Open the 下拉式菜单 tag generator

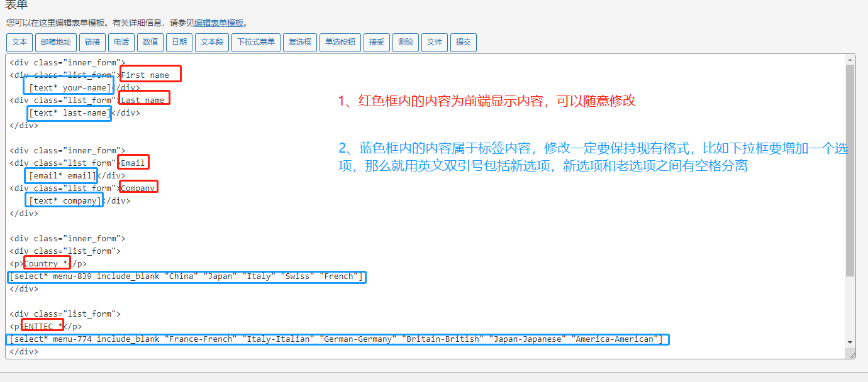[x=255, y=42]
